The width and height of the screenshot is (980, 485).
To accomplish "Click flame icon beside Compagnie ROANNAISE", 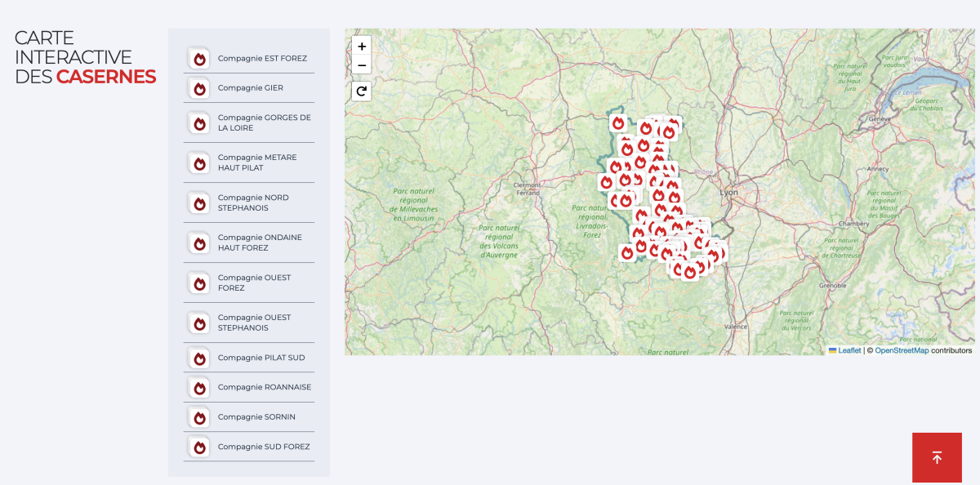I will coord(199,388).
